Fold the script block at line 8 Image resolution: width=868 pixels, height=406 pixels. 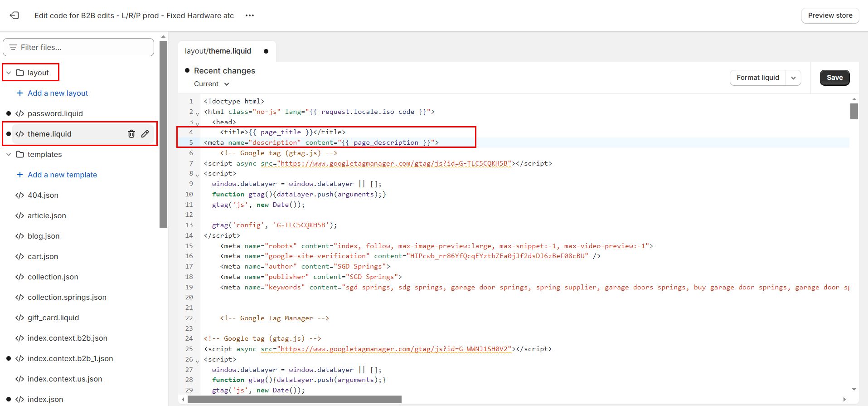197,175
